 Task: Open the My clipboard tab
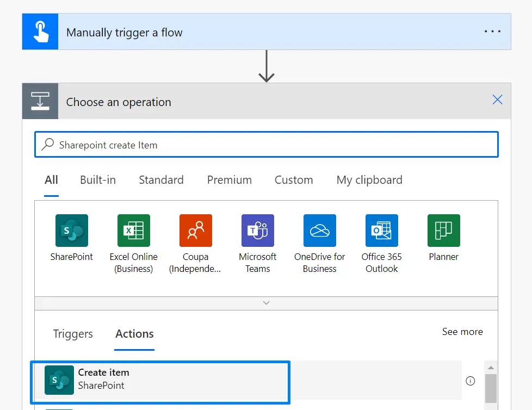(369, 180)
